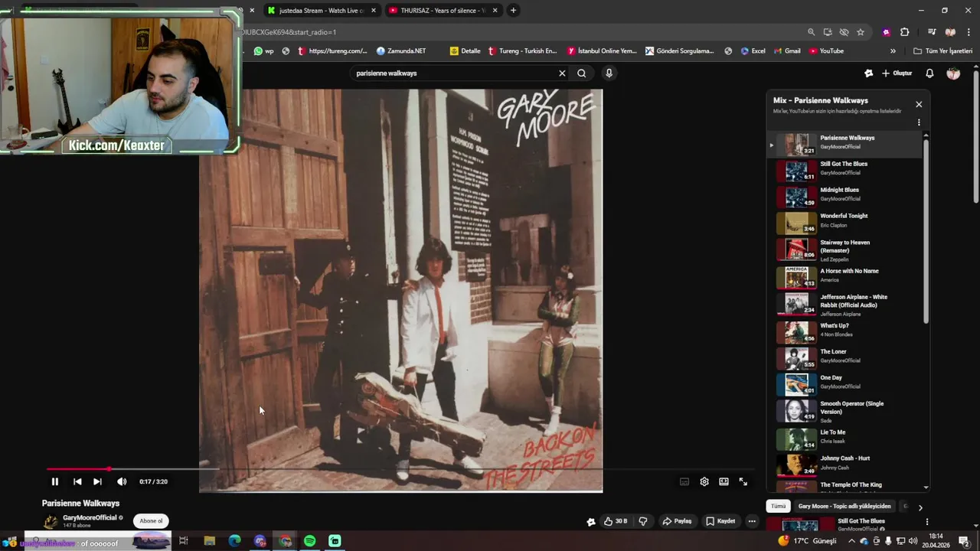Open the Mix playlist options menu

(919, 122)
